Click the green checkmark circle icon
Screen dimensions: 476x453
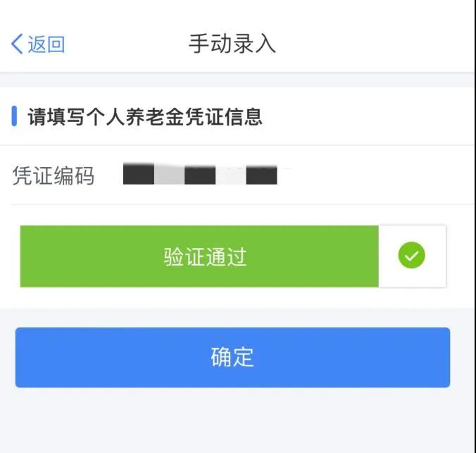pyautogui.click(x=411, y=256)
